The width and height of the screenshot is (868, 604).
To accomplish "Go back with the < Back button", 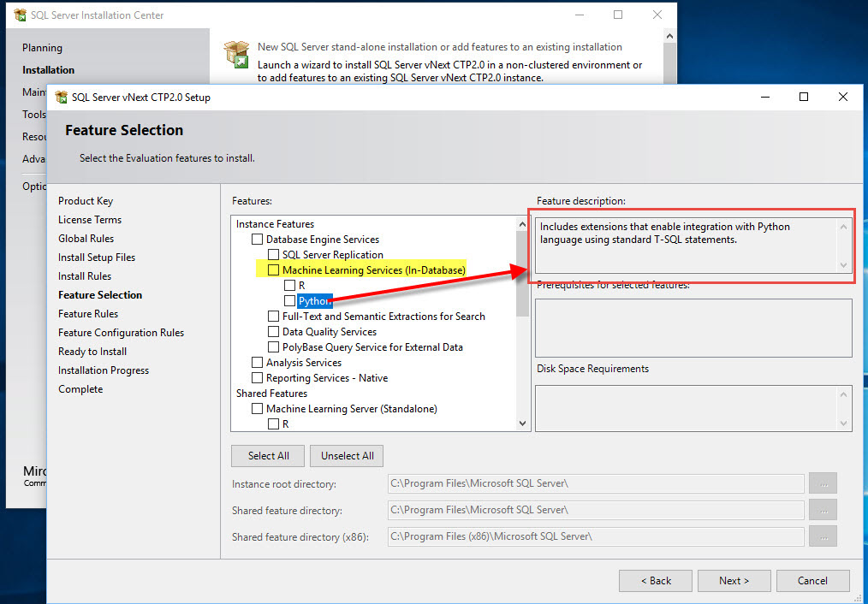I will tap(656, 581).
